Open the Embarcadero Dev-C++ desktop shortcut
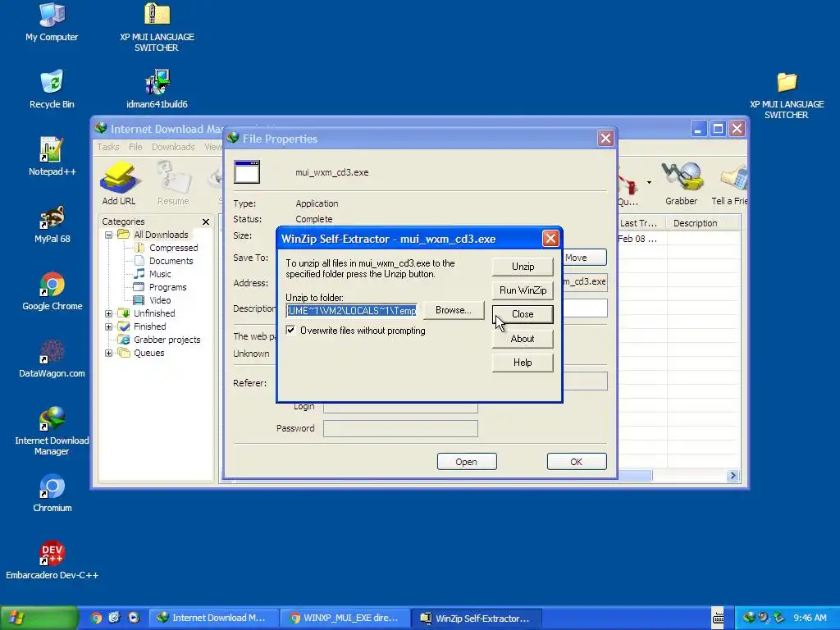Image resolution: width=840 pixels, height=630 pixels. click(52, 560)
